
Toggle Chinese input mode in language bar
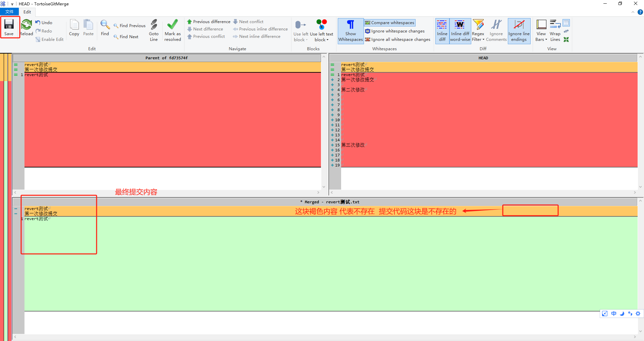(x=613, y=314)
